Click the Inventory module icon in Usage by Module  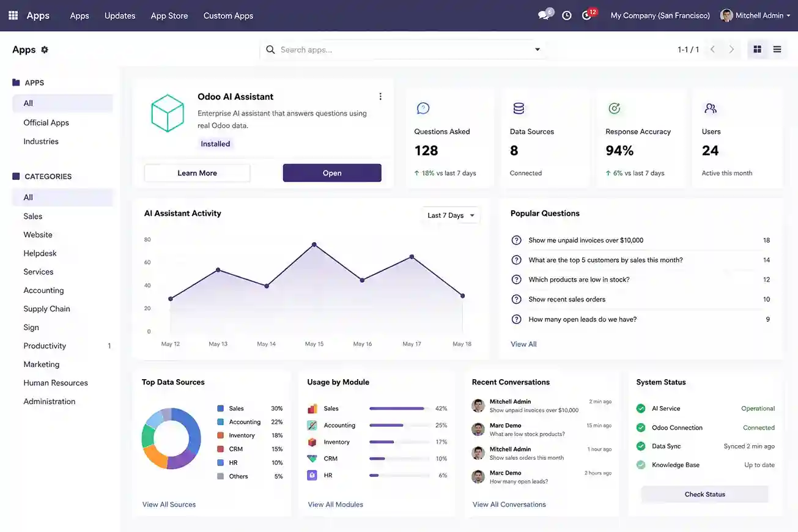point(312,441)
